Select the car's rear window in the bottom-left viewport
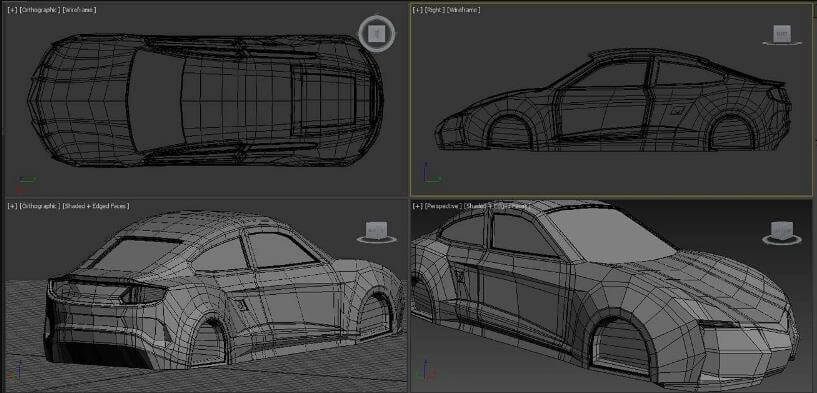This screenshot has width=817, height=393. tap(135, 254)
